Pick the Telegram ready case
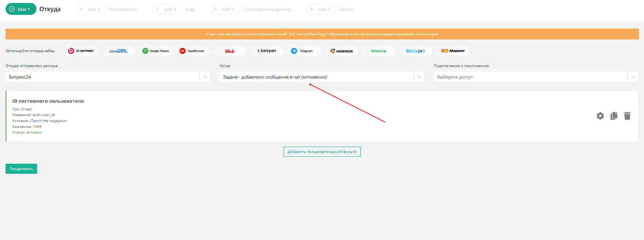The width and height of the screenshot is (644, 240). coord(304,51)
